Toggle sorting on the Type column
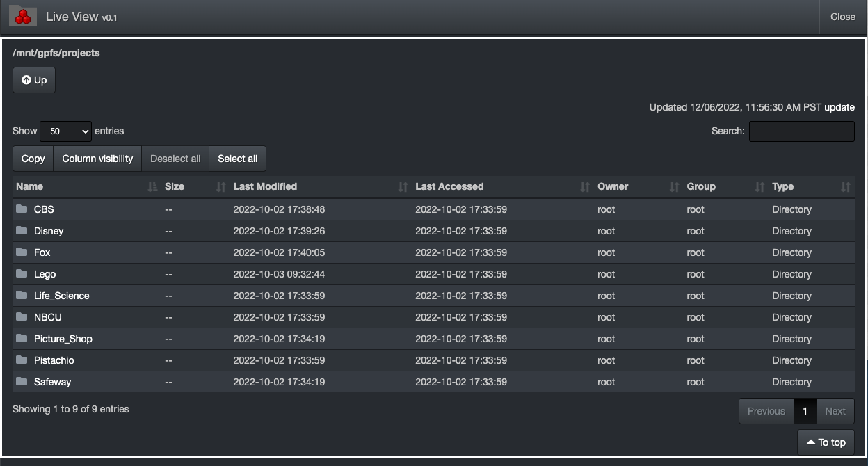Image resolution: width=868 pixels, height=466 pixels. 846,186
